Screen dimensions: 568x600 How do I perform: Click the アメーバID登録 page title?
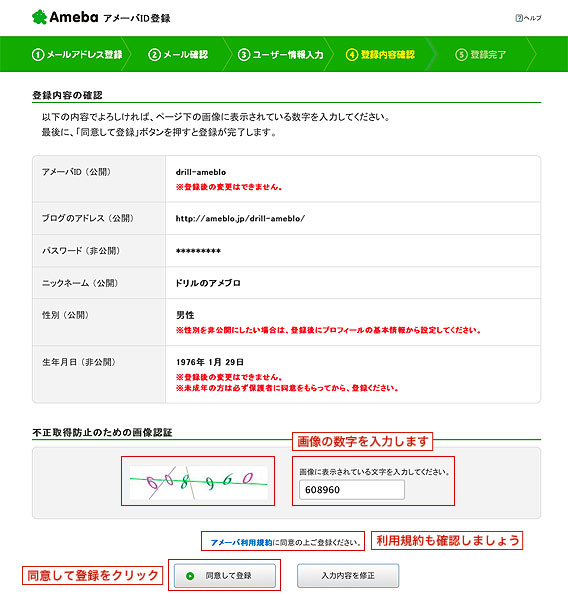click(137, 18)
